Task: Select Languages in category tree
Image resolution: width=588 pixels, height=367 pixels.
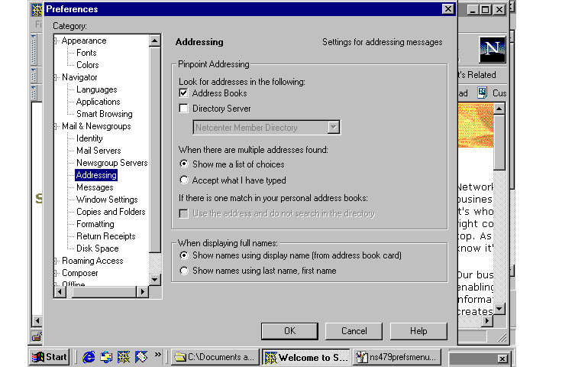Action: click(97, 89)
